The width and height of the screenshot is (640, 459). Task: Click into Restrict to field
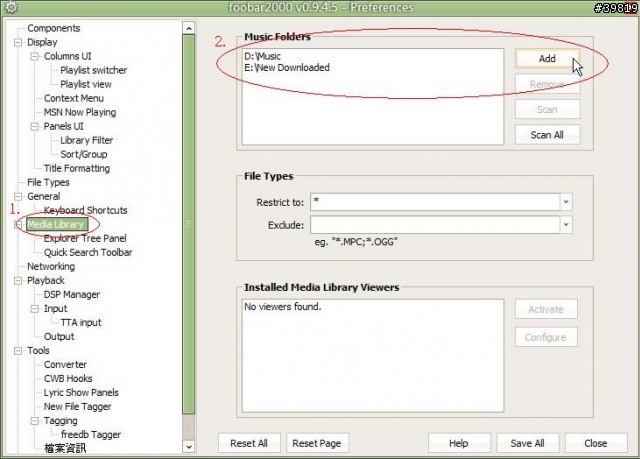pos(435,202)
